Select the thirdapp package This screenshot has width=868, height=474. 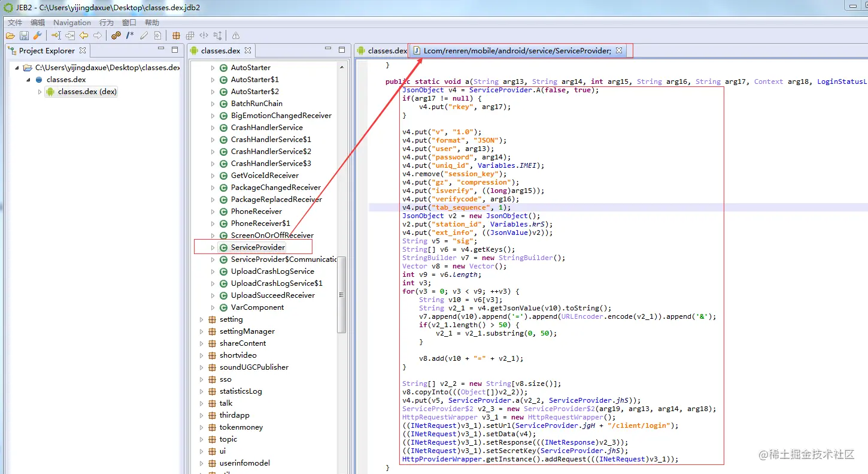coord(235,415)
